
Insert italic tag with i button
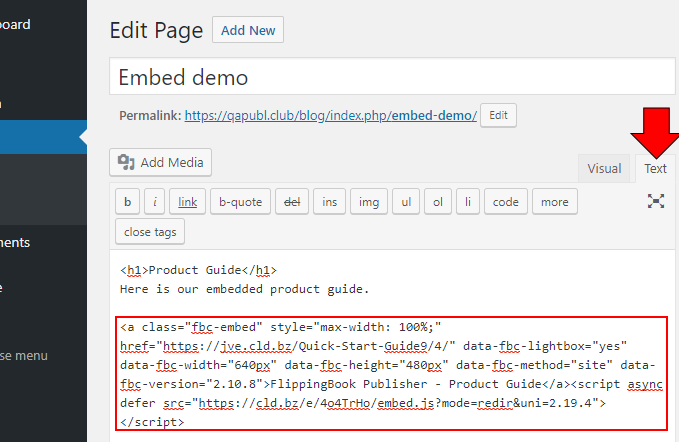click(155, 202)
